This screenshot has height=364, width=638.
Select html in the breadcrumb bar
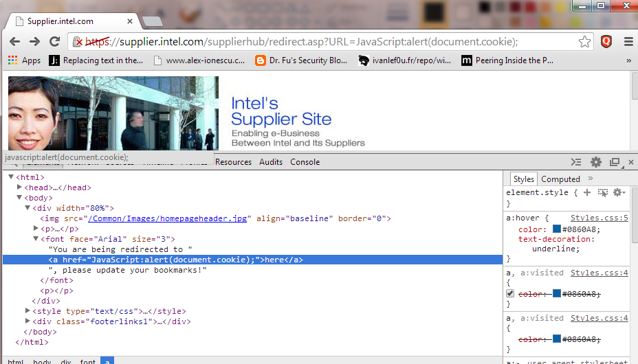[x=15, y=361]
